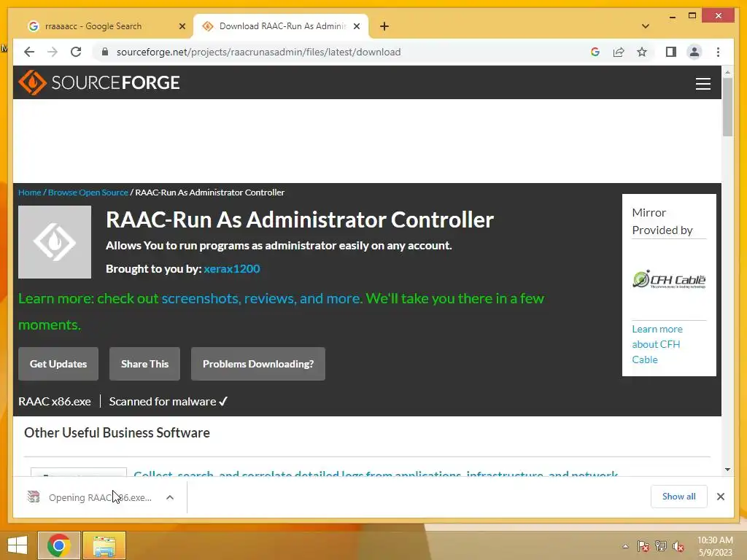
Task: View site info via the padlock icon
Action: [x=105, y=52]
